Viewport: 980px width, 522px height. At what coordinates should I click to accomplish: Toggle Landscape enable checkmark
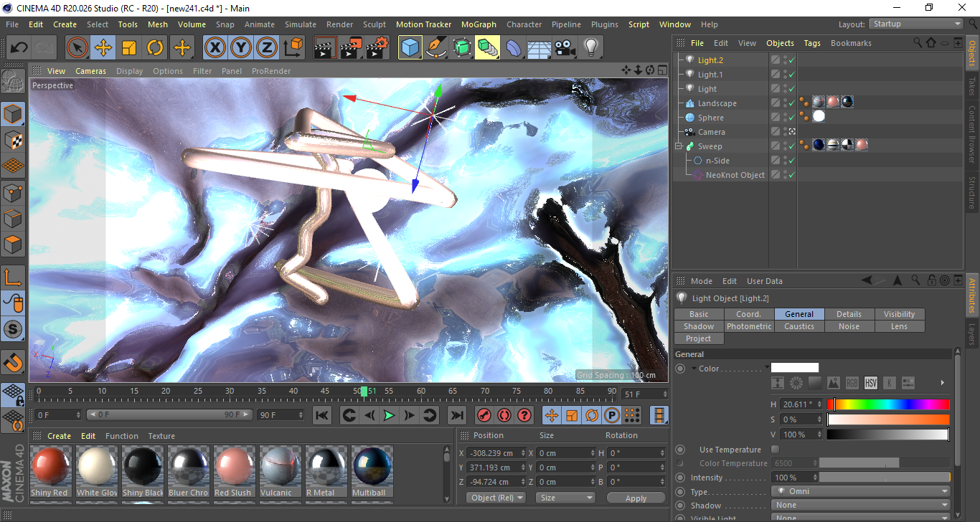pyautogui.click(x=791, y=103)
